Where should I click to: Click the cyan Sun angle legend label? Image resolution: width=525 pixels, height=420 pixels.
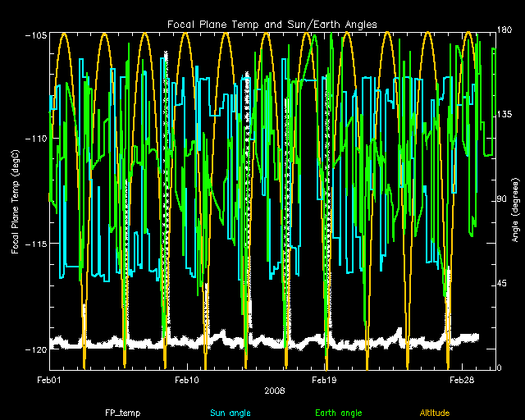coord(231,412)
